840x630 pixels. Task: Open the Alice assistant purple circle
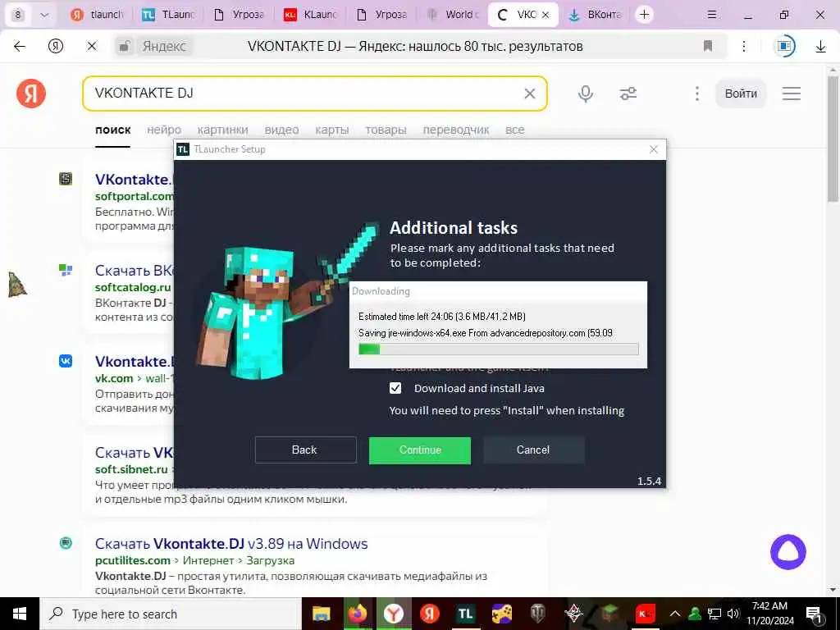pyautogui.click(x=788, y=552)
